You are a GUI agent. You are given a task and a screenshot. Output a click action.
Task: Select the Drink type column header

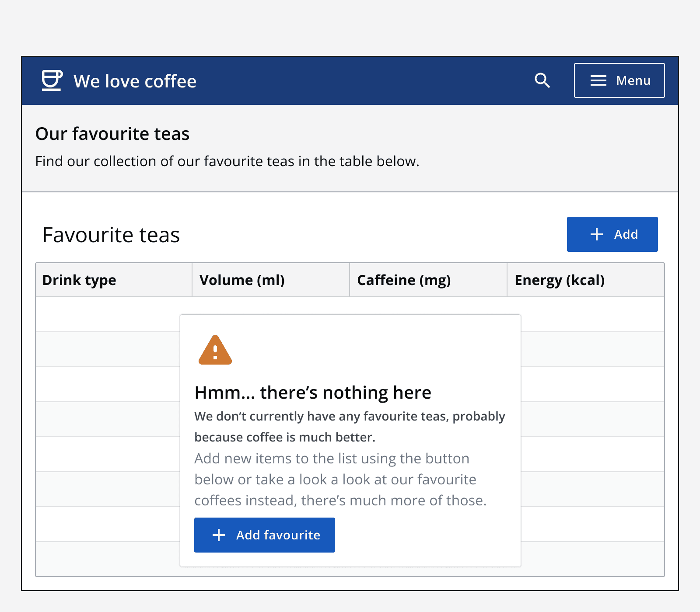click(x=79, y=280)
